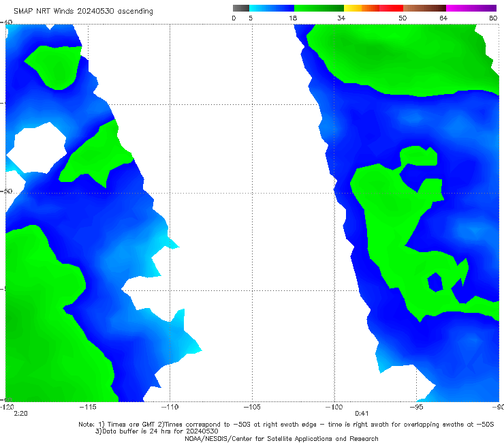Click the note about Data buffer is 24 hrs

coord(157,431)
